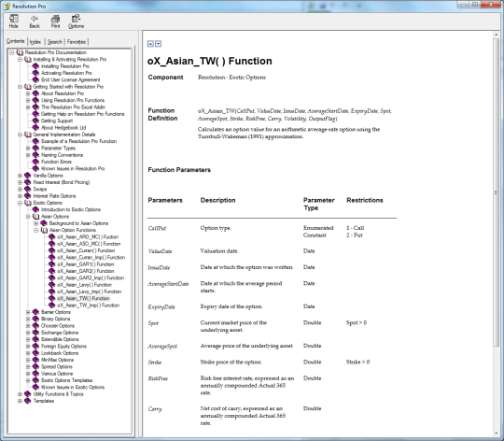Viewport: 504px width, 441px height.
Task: Collapse the Resolution Pro Documentation root node
Action: click(x=12, y=52)
